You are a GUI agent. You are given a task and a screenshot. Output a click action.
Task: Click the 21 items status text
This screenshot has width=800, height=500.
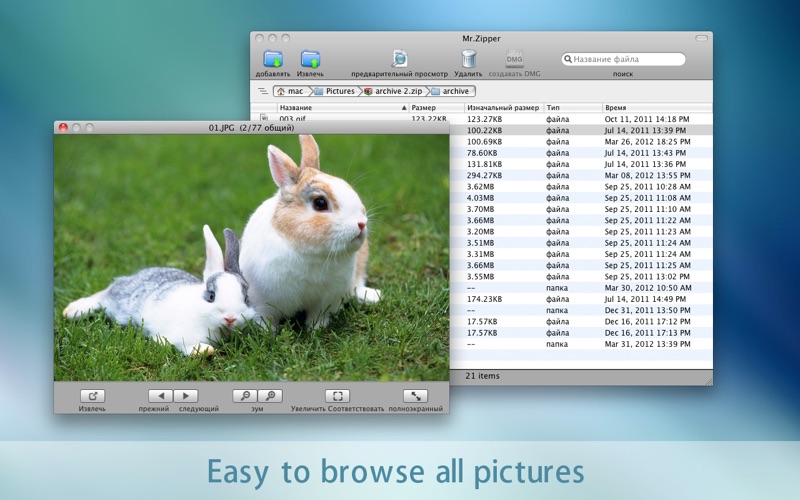pyautogui.click(x=482, y=376)
